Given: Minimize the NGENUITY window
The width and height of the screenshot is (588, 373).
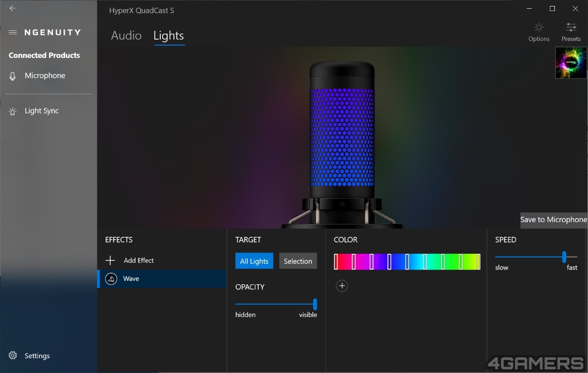Looking at the screenshot, I should pyautogui.click(x=530, y=8).
